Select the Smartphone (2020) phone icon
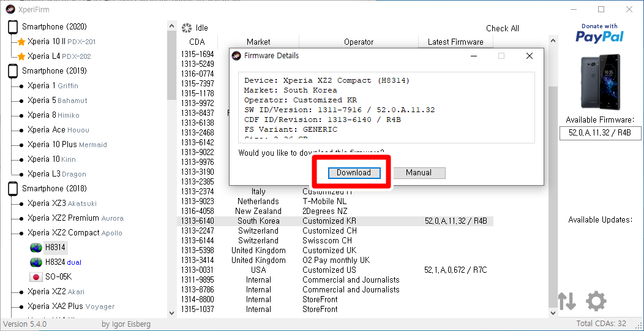This screenshot has width=644, height=331. point(13,27)
